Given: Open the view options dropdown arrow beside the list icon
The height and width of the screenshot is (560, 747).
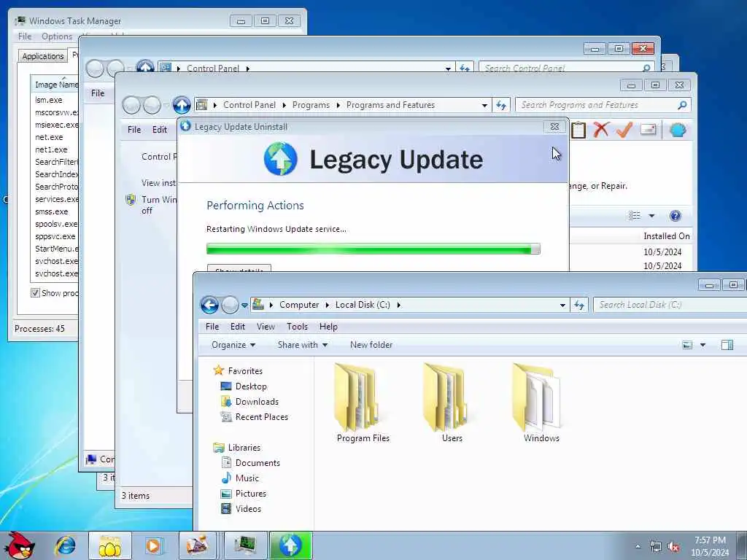Looking at the screenshot, I should tap(651, 216).
